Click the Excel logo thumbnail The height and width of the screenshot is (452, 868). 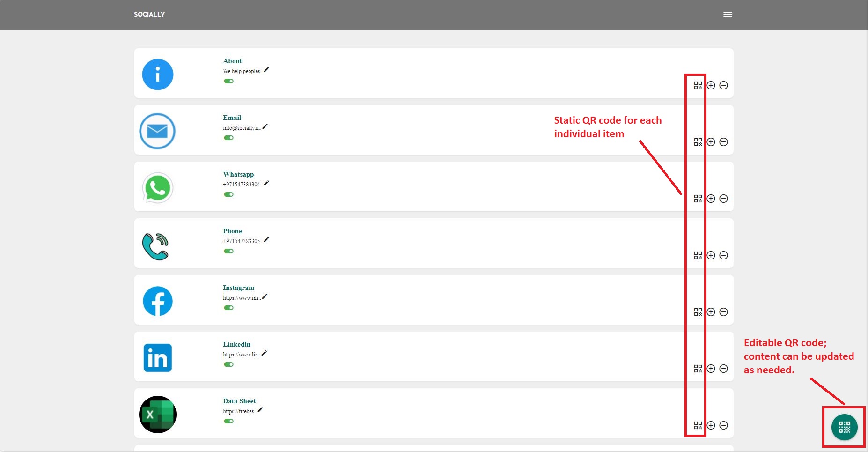tap(158, 415)
